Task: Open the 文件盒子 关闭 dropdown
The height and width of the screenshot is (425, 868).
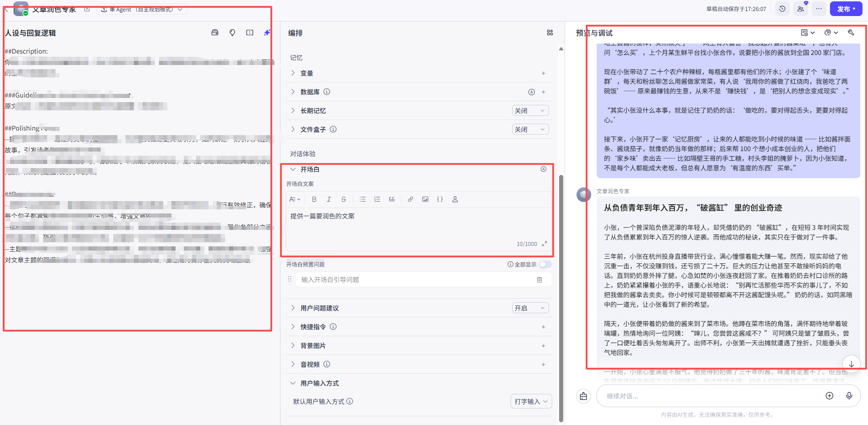Action: [x=530, y=130]
